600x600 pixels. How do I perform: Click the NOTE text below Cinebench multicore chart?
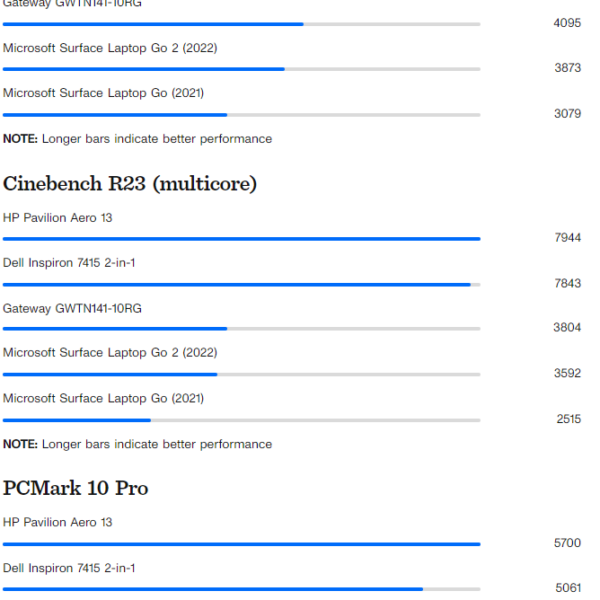137,444
